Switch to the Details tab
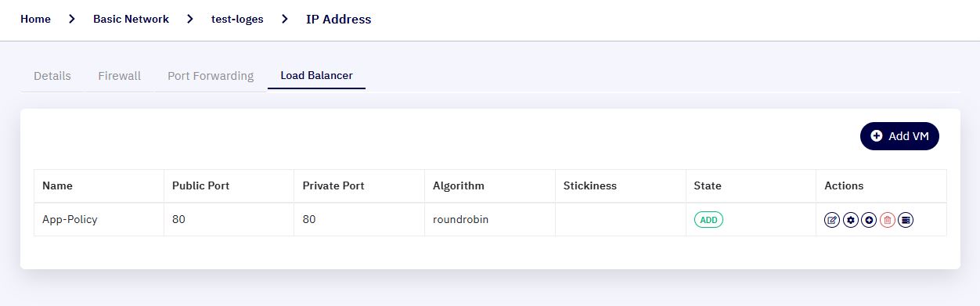Screen dimensions: 980x306 pyautogui.click(x=52, y=76)
